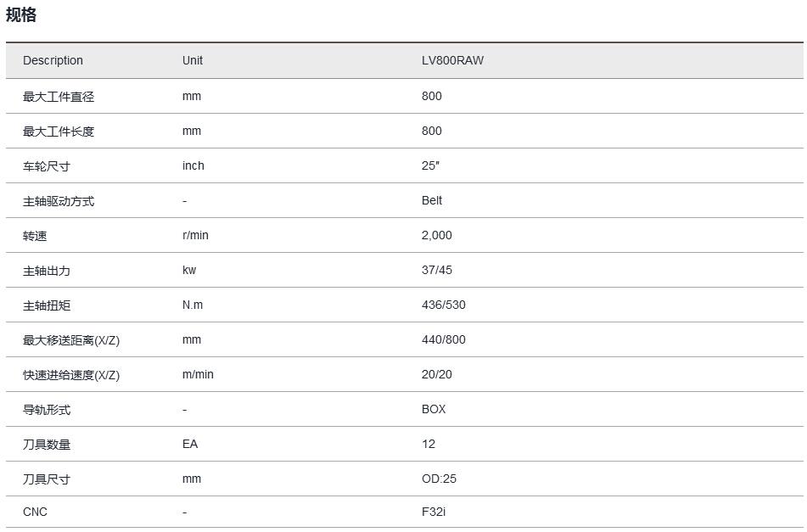This screenshot has width=807, height=532.
Task: Click the 快速进给速度(X/Z) label
Action: 71,375
